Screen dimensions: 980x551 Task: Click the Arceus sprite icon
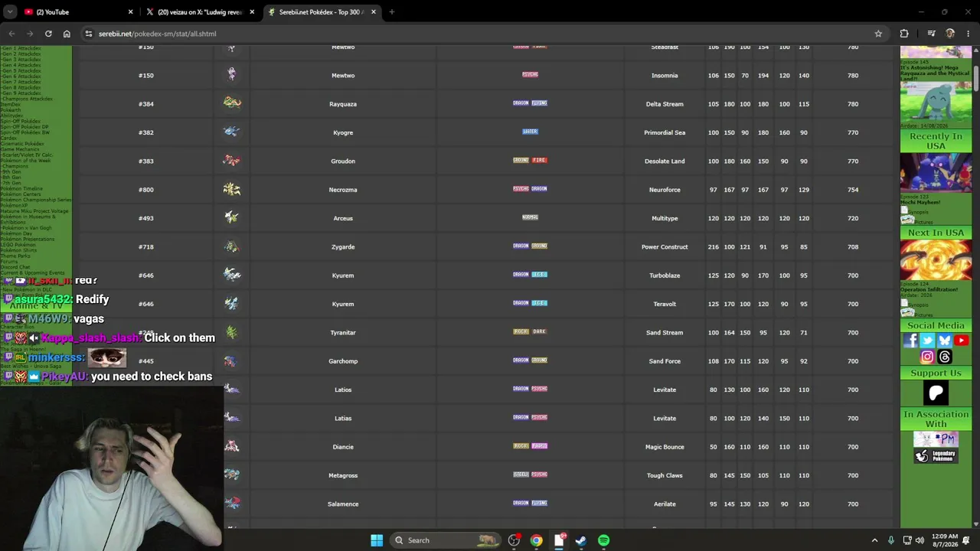tap(231, 218)
